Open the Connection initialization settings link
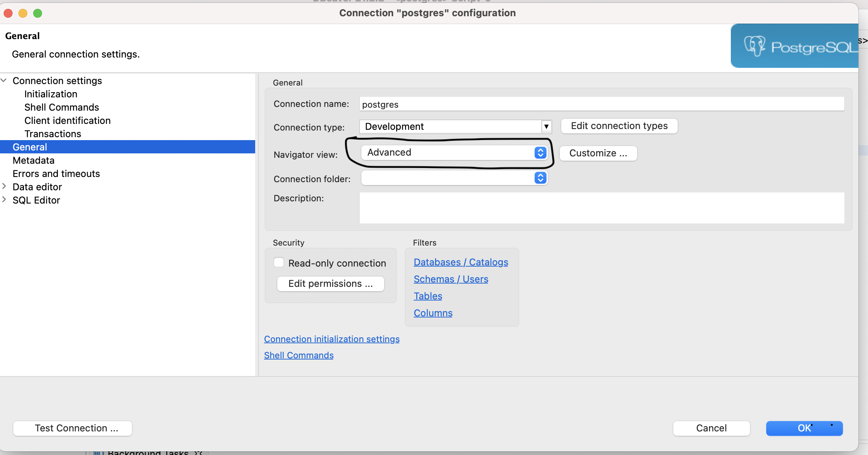868x455 pixels. coord(331,339)
